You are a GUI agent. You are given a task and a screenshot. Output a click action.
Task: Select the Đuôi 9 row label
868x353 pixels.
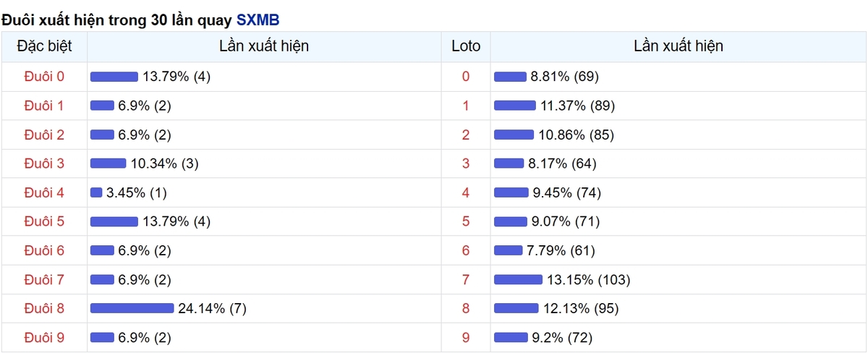[44, 338]
